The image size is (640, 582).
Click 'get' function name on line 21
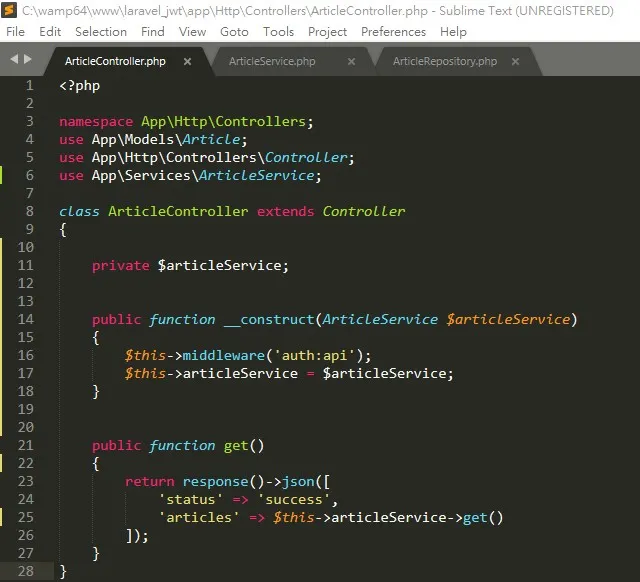[x=236, y=446]
